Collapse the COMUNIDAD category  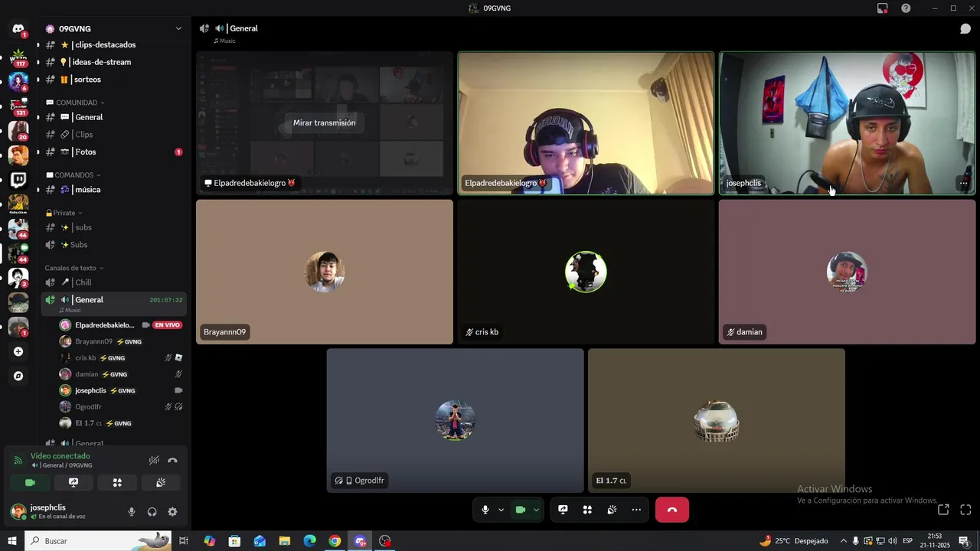click(x=75, y=103)
